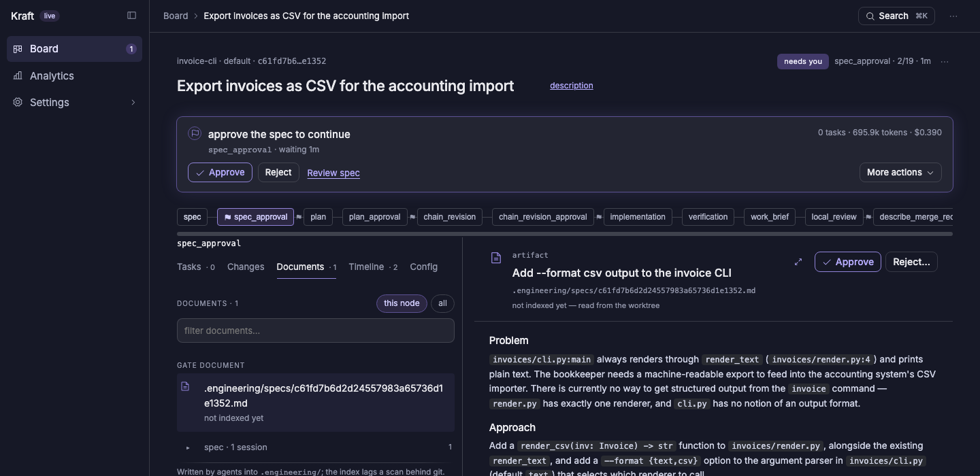The image size is (980, 476).
Task: Click the live status badge
Action: 50,16
